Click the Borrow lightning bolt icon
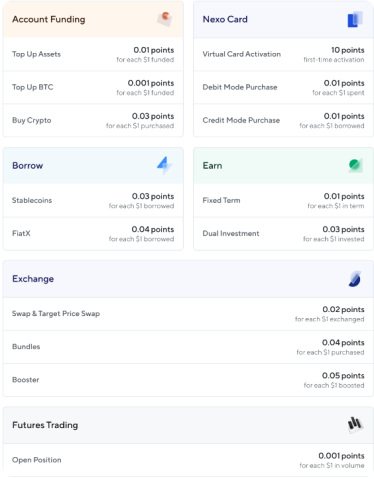 pos(165,165)
